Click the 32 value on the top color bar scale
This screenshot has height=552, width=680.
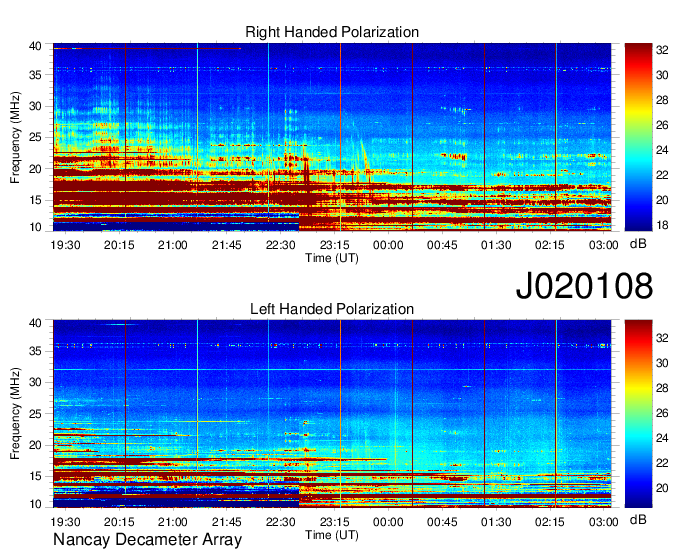pyautogui.click(x=662, y=50)
